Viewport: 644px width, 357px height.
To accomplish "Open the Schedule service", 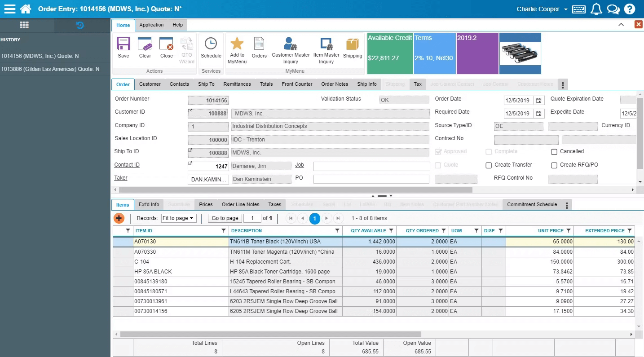I will (x=211, y=47).
